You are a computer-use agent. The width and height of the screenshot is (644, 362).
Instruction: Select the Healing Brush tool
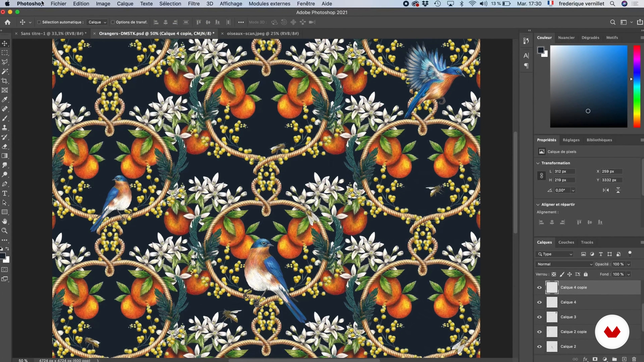5,109
